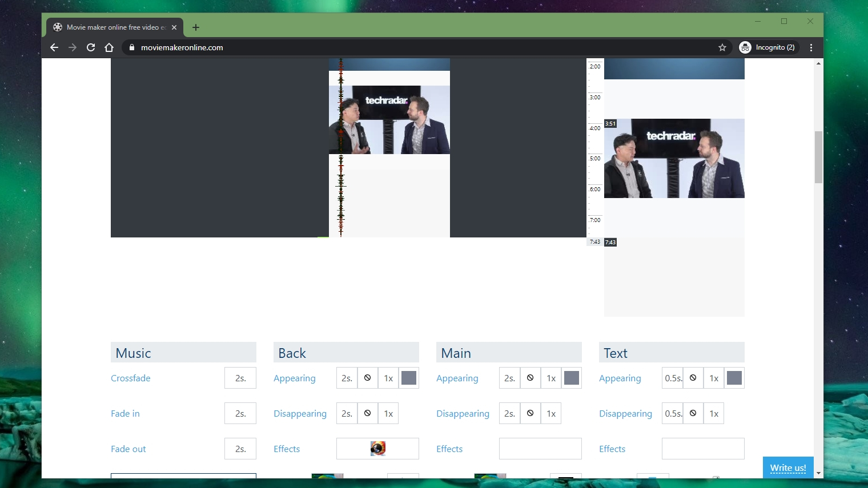Click the Effects link under Main
Viewport: 868px width, 488px height.
[449, 449]
